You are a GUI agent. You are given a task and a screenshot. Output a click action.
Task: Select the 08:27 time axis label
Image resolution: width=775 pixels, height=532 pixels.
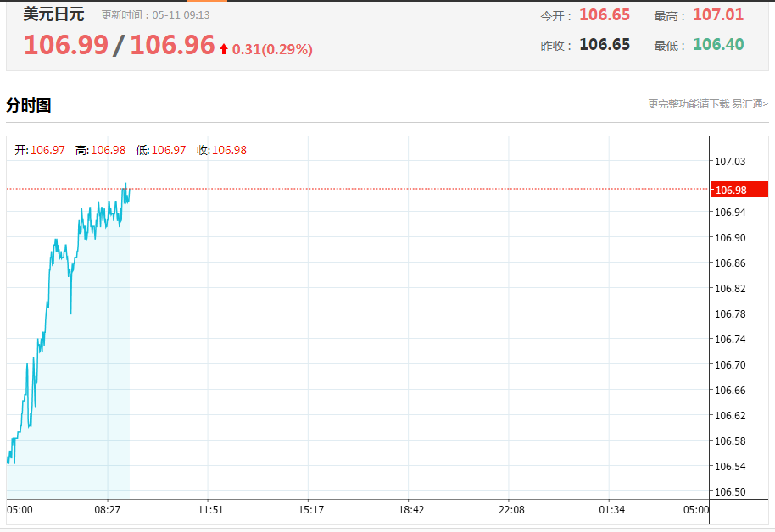coord(109,509)
